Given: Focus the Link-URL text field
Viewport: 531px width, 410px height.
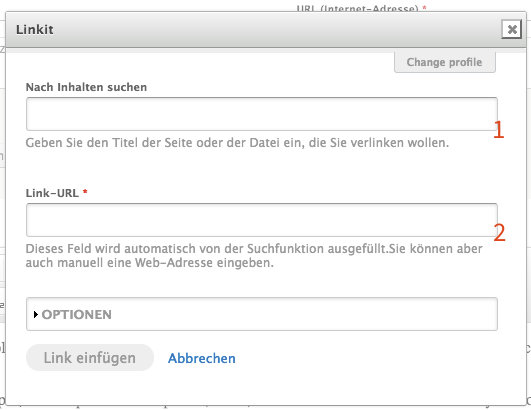Looking at the screenshot, I should [x=262, y=220].
